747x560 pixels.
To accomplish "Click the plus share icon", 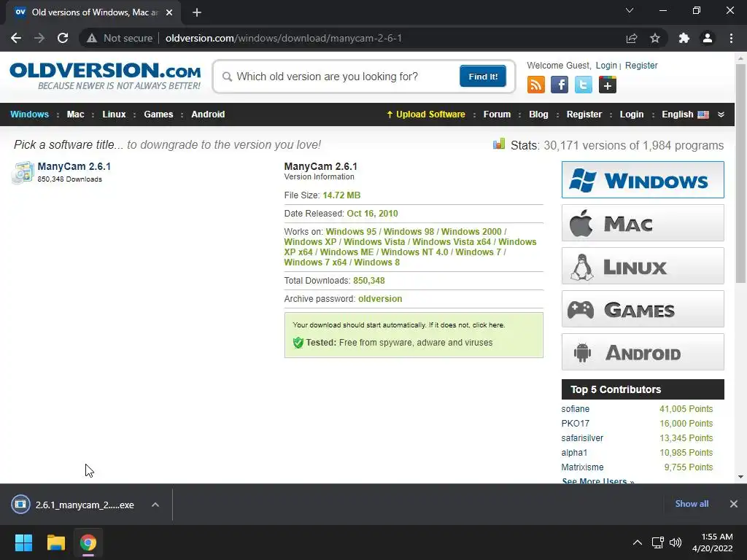I will (608, 85).
